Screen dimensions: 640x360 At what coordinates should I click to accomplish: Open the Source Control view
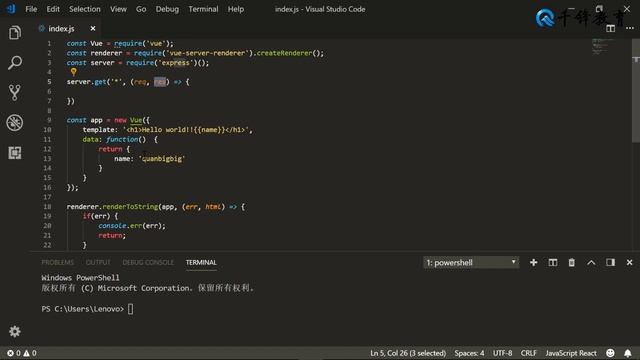[x=15, y=93]
